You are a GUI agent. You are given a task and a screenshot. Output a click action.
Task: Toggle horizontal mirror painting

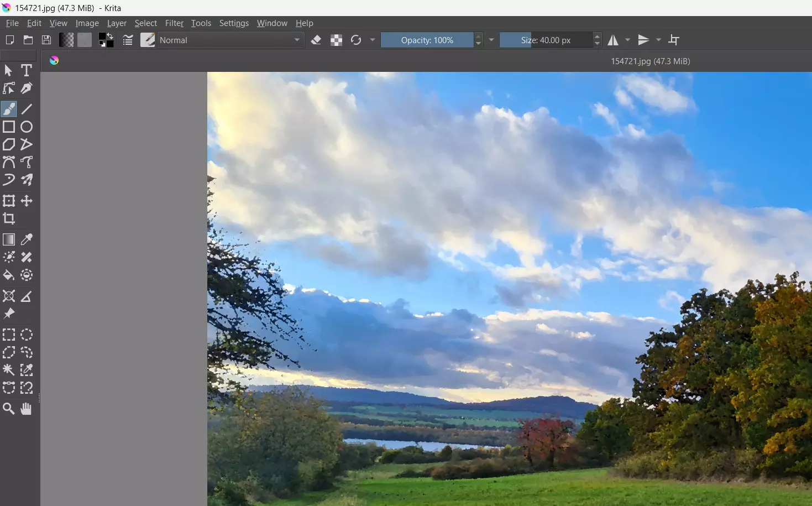(x=614, y=40)
